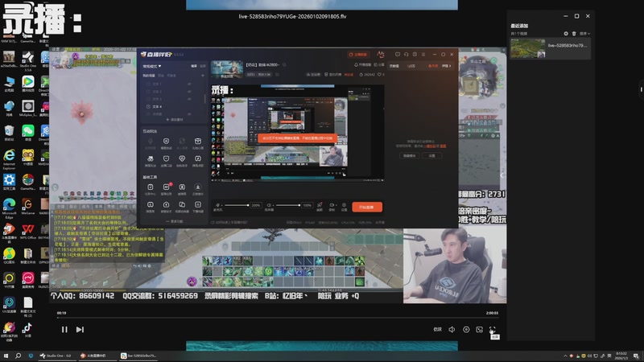Maximize the video player window
This screenshot has width=644, height=362.
coord(576,16)
